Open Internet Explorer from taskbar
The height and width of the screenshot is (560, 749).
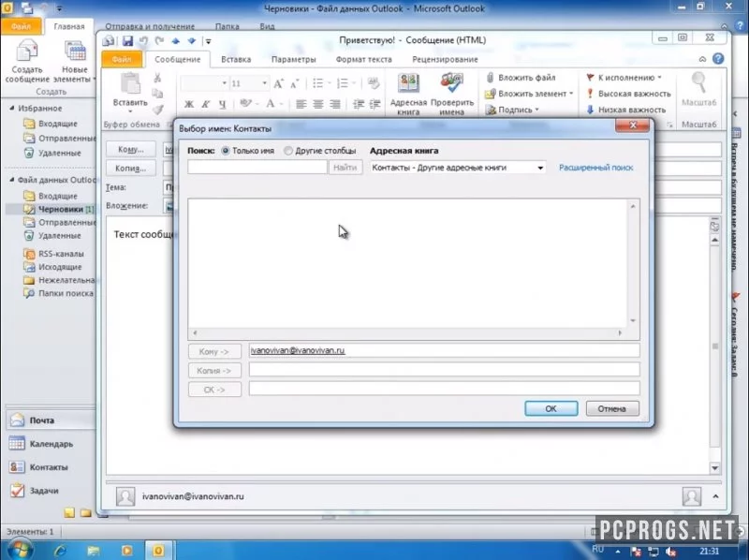tap(61, 551)
